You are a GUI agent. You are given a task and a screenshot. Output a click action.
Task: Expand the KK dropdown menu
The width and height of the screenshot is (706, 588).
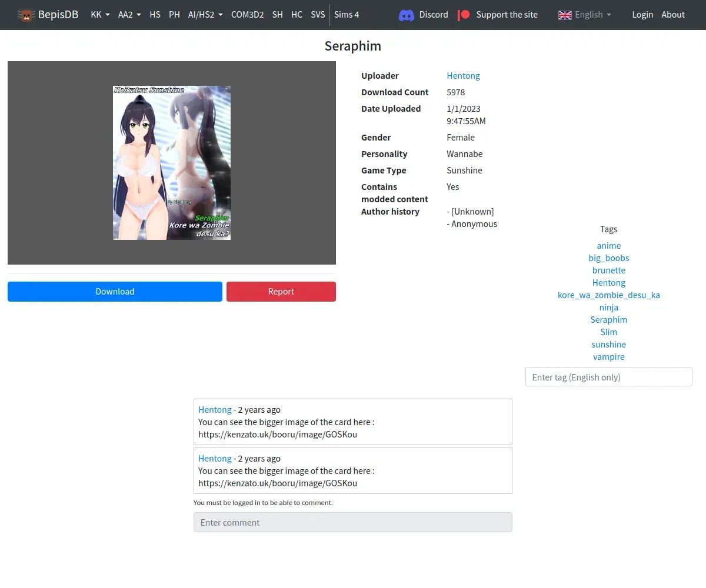click(x=100, y=15)
